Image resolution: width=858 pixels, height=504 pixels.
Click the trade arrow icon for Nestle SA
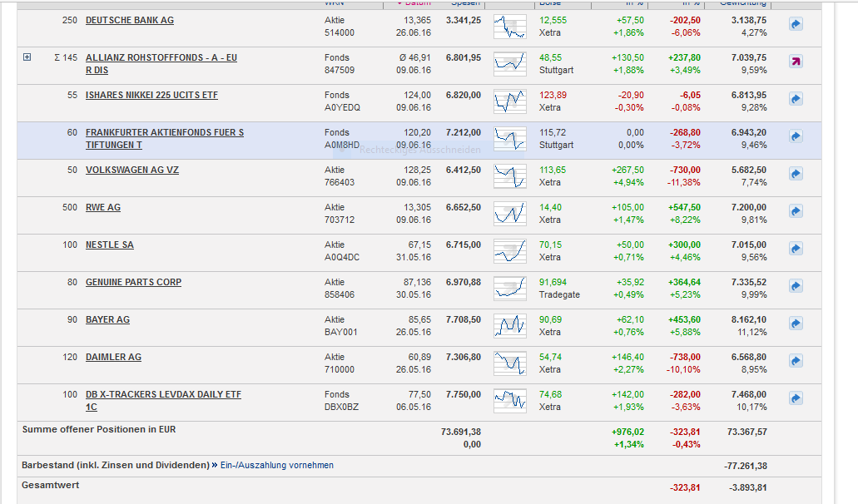796,249
